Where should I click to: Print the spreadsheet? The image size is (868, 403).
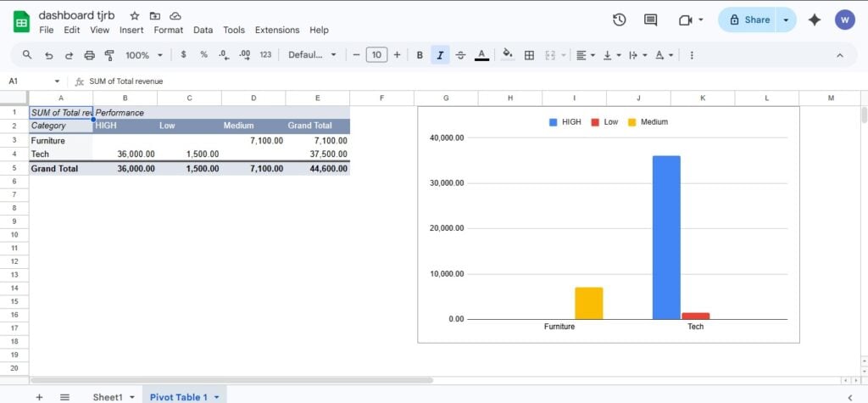89,55
